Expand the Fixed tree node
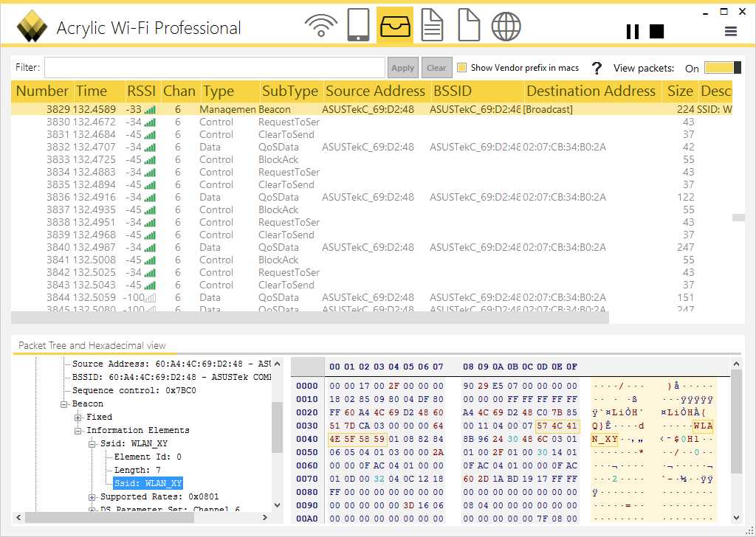The width and height of the screenshot is (756, 537). (x=78, y=418)
